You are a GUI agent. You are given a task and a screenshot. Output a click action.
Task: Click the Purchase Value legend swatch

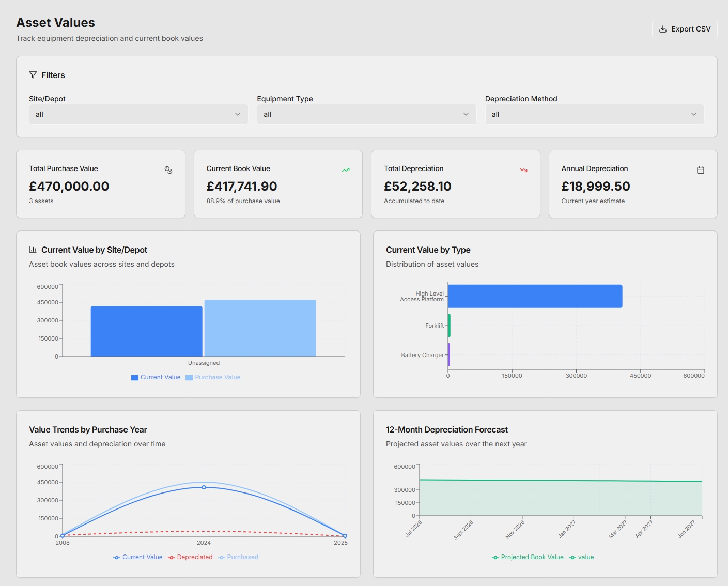pos(189,378)
